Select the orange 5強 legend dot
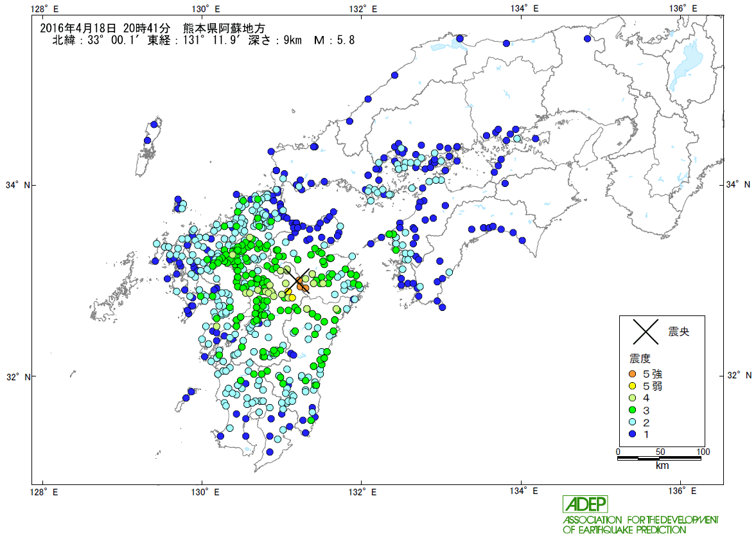This screenshot has height=539, width=756. pos(633,374)
